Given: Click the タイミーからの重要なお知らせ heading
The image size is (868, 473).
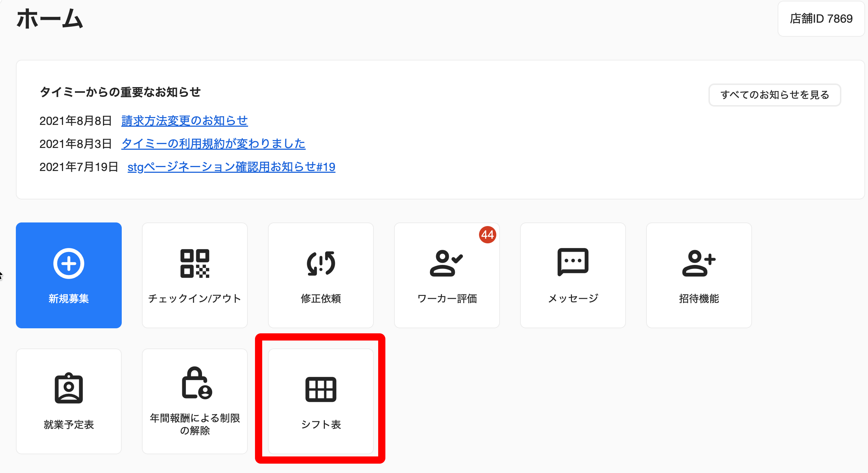Looking at the screenshot, I should pyautogui.click(x=120, y=92).
